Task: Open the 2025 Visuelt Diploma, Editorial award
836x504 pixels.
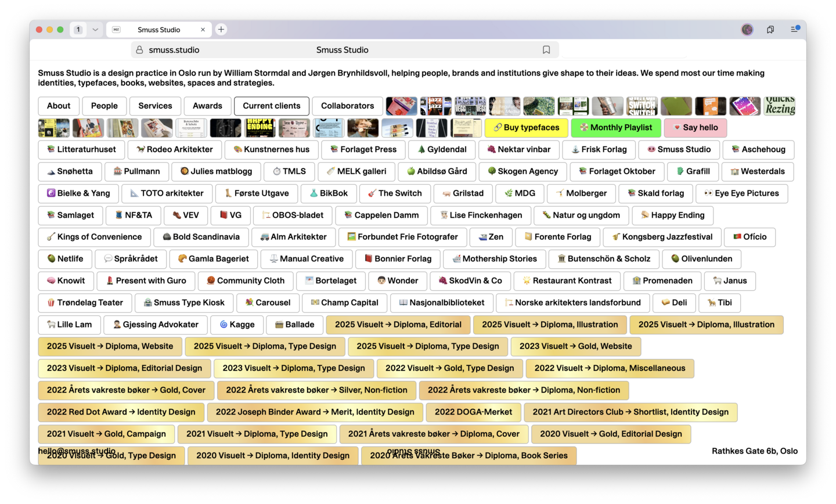Action: [x=398, y=325]
